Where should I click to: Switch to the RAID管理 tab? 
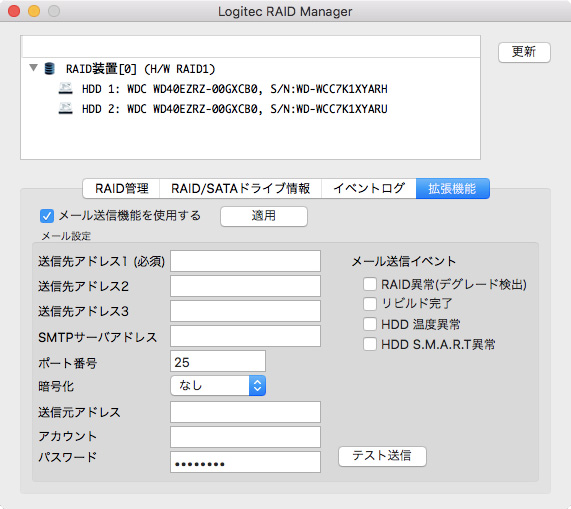pos(121,188)
